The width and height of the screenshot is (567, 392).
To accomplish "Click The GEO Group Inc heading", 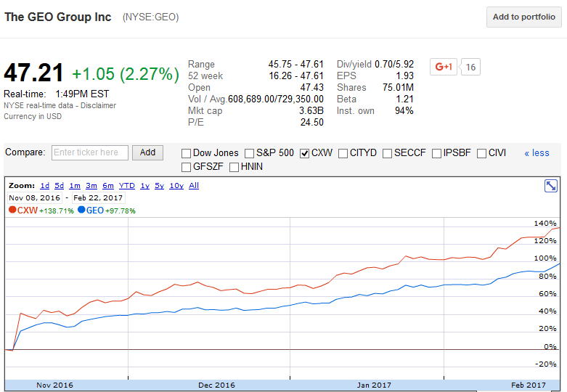I will (58, 17).
